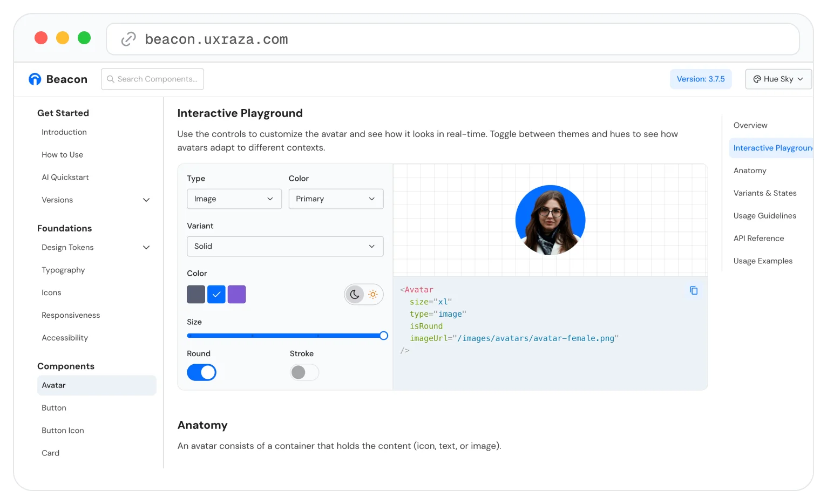Open the Color dropdown showing Primary
Viewport: 827px width, 504px height.
[x=336, y=199]
